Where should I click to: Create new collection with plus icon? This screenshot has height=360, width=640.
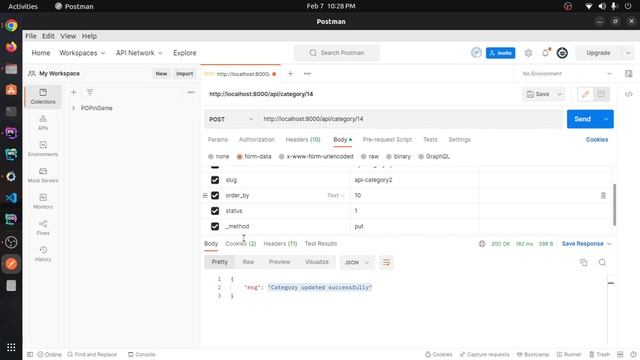click(x=73, y=92)
